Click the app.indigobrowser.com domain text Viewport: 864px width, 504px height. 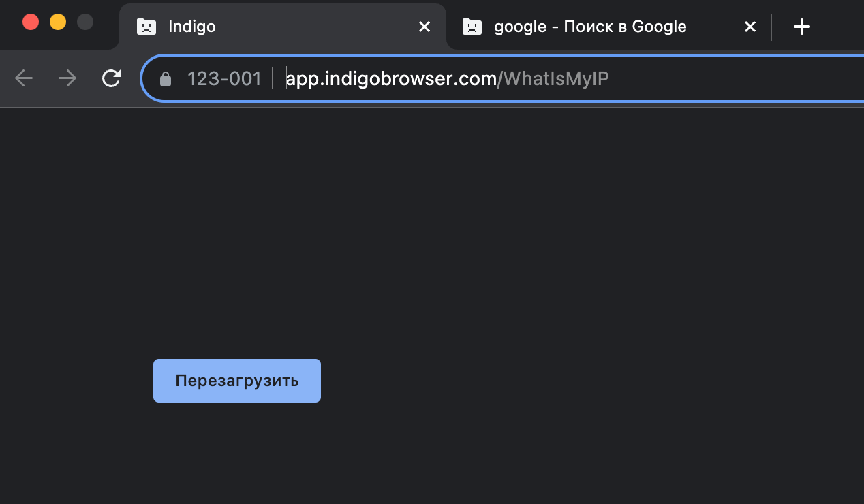pyautogui.click(x=391, y=79)
